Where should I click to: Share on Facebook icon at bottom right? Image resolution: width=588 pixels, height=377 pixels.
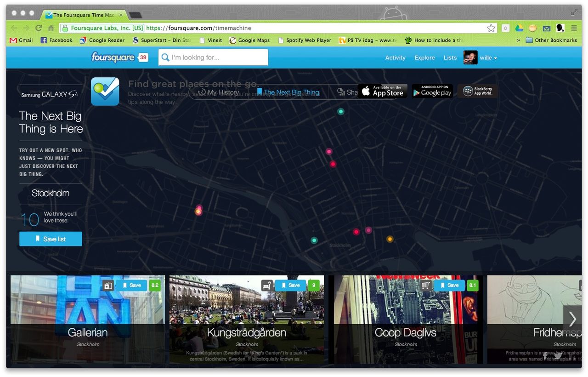pos(546,355)
